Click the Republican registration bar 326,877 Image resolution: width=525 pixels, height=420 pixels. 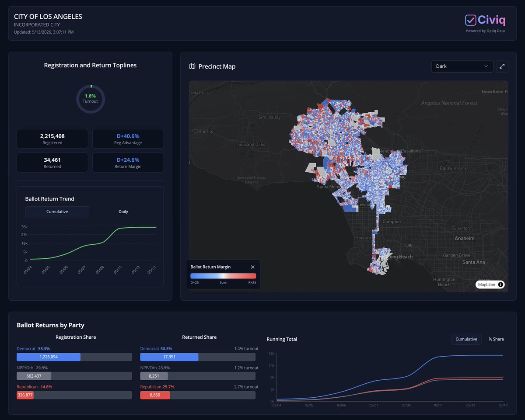coord(25,395)
